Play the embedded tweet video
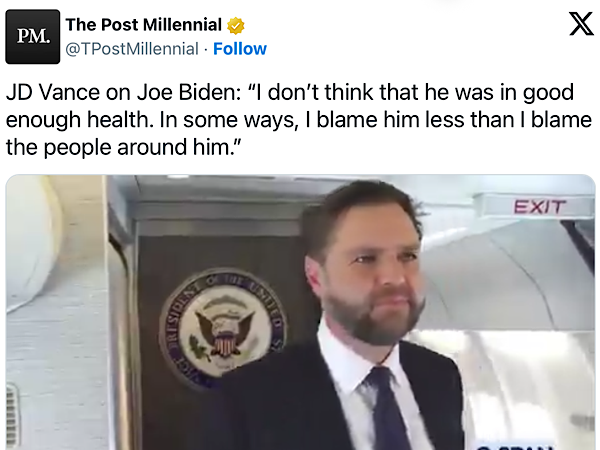 pos(300,312)
